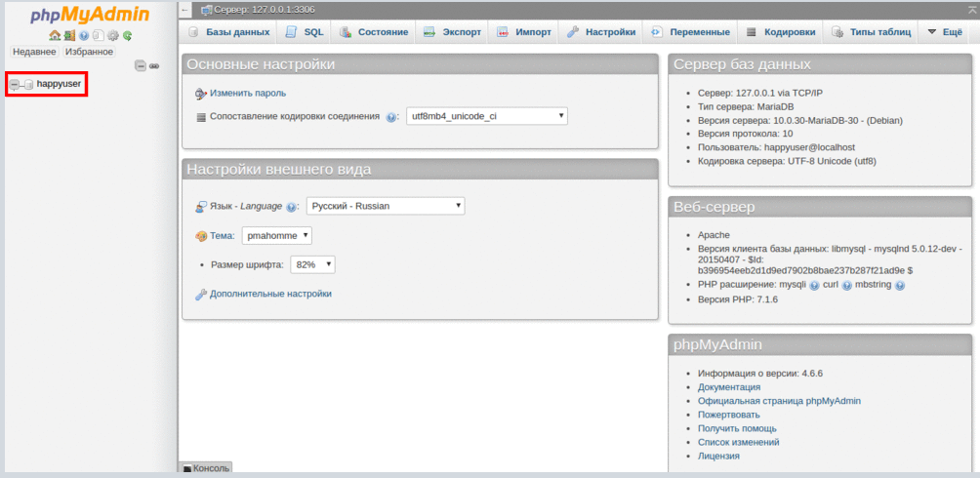The width and height of the screenshot is (980, 478).
Task: Click the Избранное button
Action: pos(89,52)
